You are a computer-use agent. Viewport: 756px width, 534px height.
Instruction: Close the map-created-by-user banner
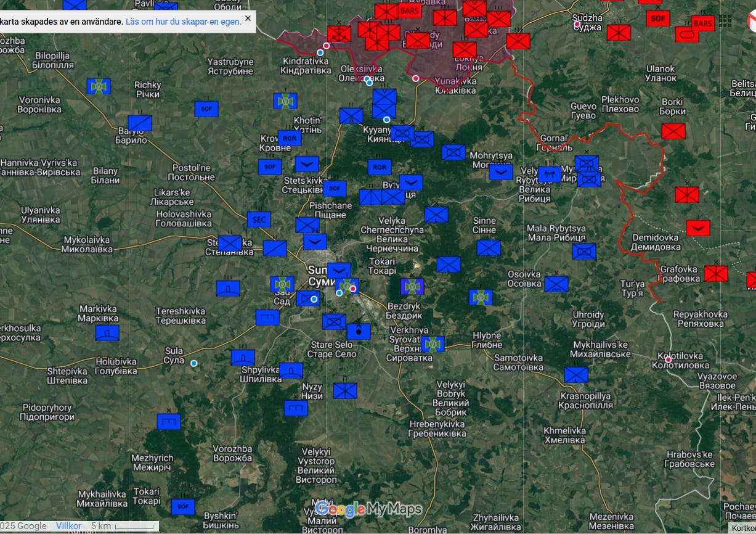pyautogui.click(x=248, y=18)
